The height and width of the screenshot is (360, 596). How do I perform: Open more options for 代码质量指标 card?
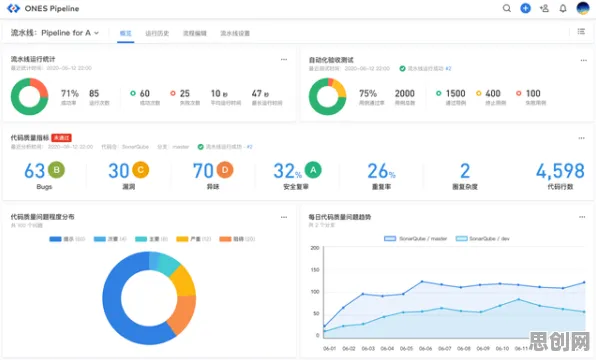coord(582,138)
